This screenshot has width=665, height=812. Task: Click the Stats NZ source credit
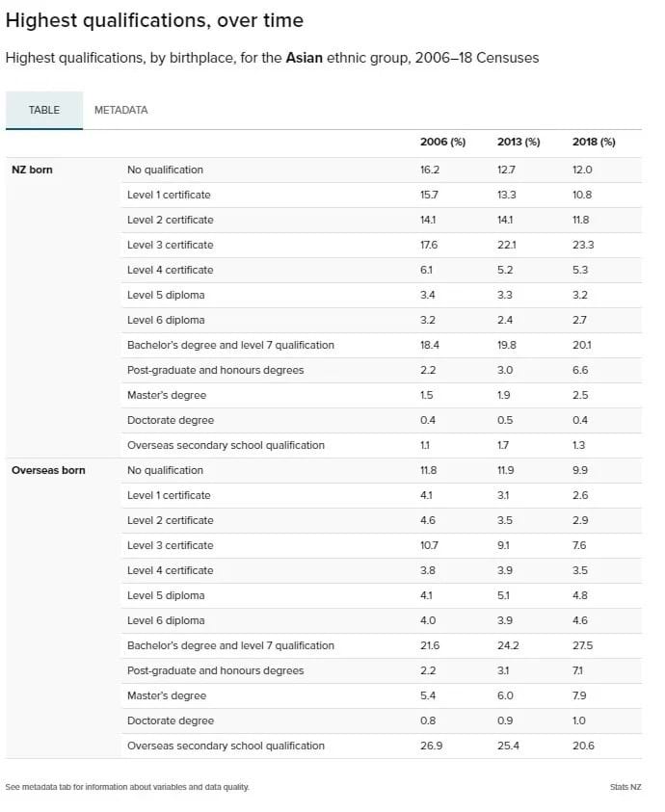pyautogui.click(x=625, y=787)
